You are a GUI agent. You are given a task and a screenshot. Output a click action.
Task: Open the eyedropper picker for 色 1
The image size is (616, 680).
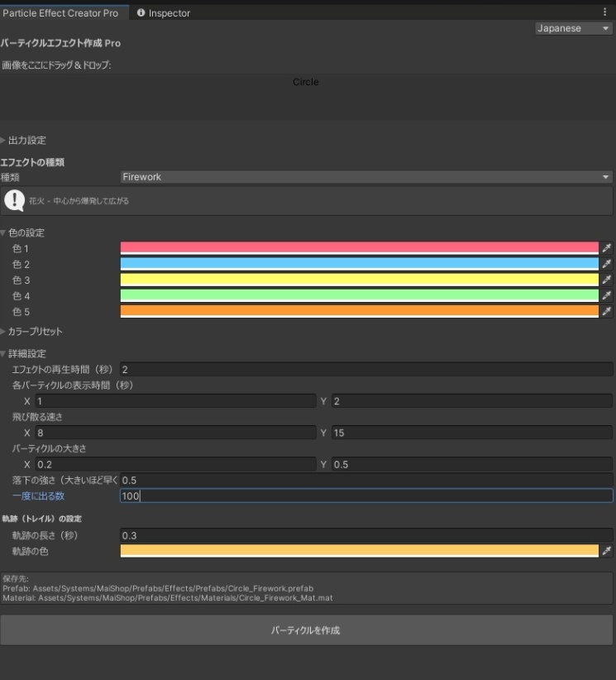pyautogui.click(x=606, y=248)
